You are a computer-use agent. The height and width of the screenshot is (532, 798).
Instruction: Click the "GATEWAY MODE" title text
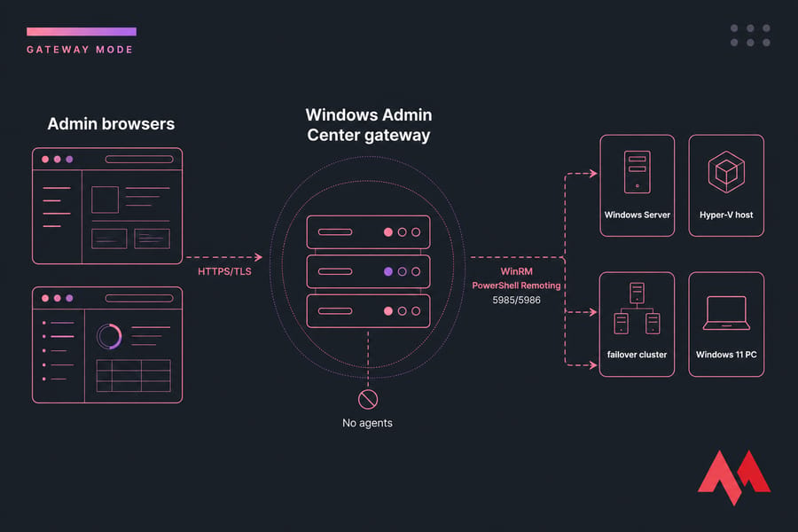click(80, 50)
